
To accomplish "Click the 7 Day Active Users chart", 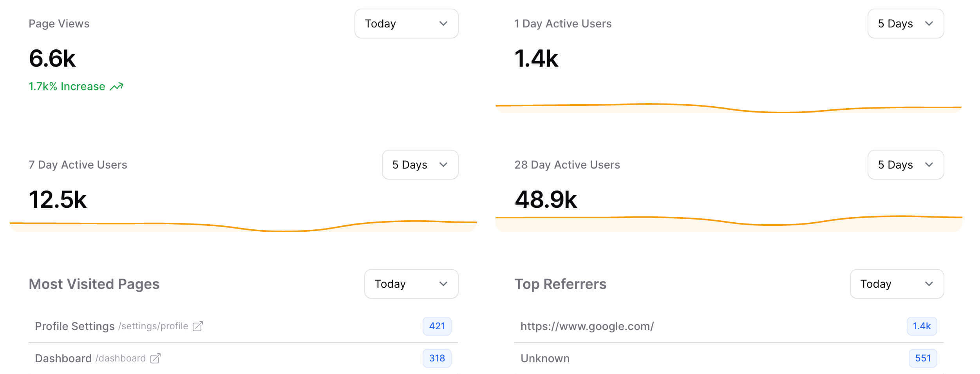I will [243, 225].
